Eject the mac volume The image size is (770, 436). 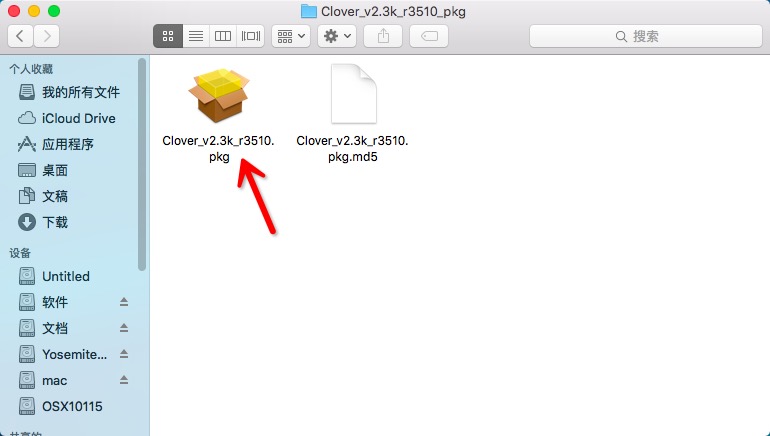click(x=124, y=380)
